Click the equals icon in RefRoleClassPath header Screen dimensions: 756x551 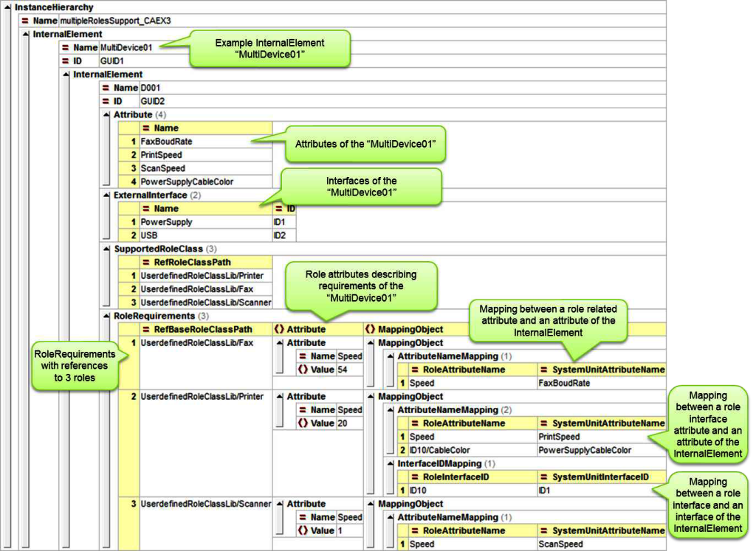[x=146, y=262]
